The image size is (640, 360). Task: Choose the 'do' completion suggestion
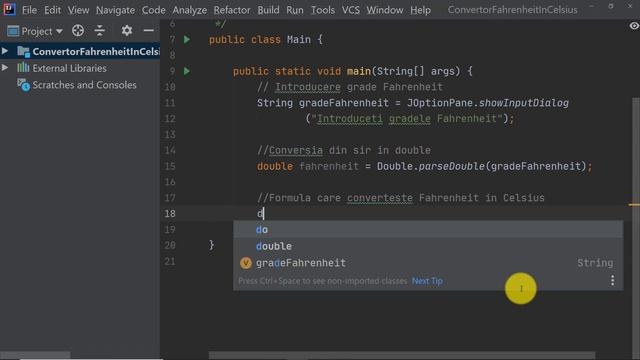pos(428,230)
